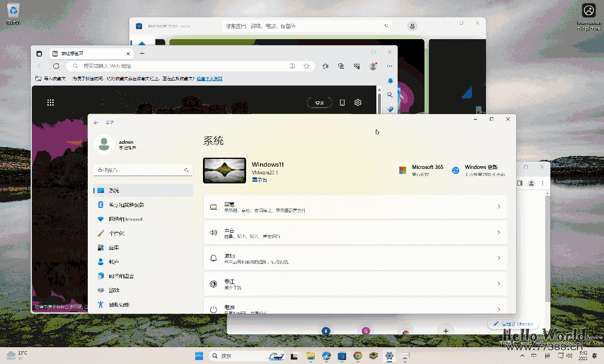Click the 自定义 Chrome button
Image resolution: width=604 pixels, height=364 pixels.
(x=512, y=323)
